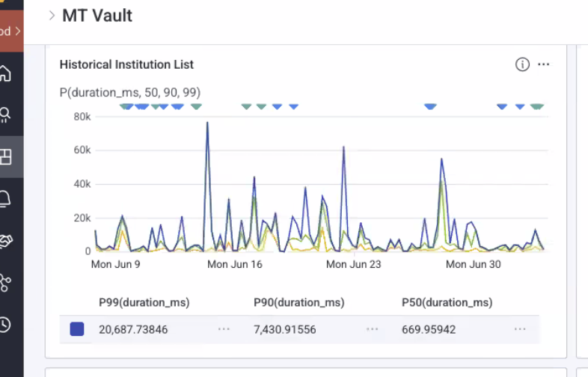Screen dimensions: 588x377
Task: Open ellipsis menu beside P99 value
Action: (224, 329)
